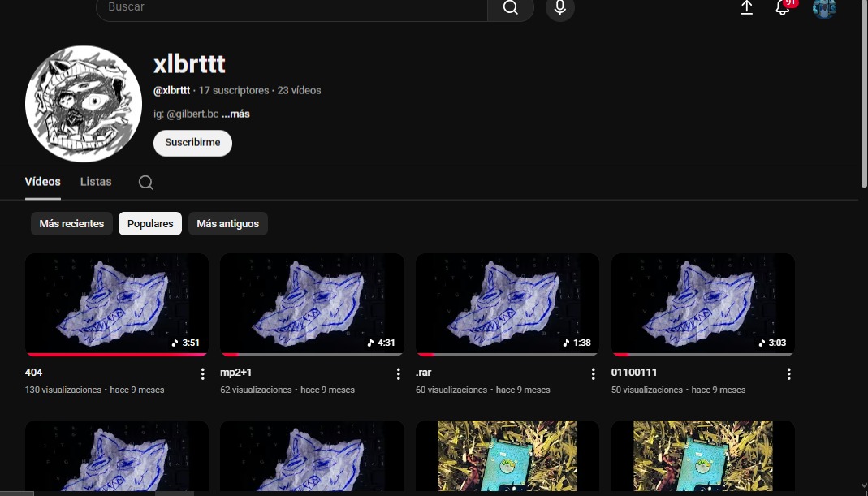Open options menu for video .rar
This screenshot has height=496, width=868.
pos(593,374)
